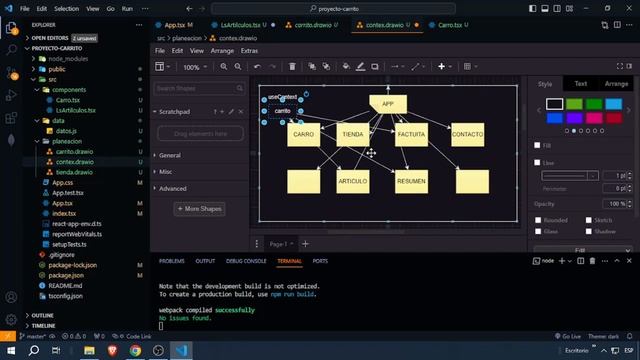Image resolution: width=640 pixels, height=360 pixels.
Task: Open the Extensions view
Action: point(11,118)
